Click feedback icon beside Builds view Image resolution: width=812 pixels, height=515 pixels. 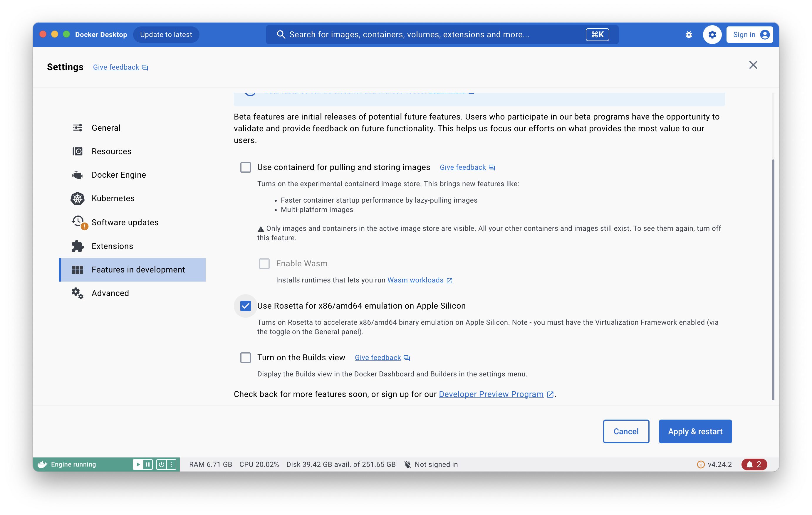[x=407, y=358]
